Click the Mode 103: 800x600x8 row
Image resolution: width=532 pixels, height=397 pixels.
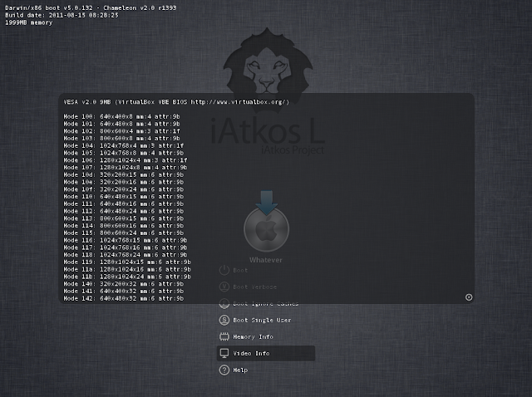[121, 139]
